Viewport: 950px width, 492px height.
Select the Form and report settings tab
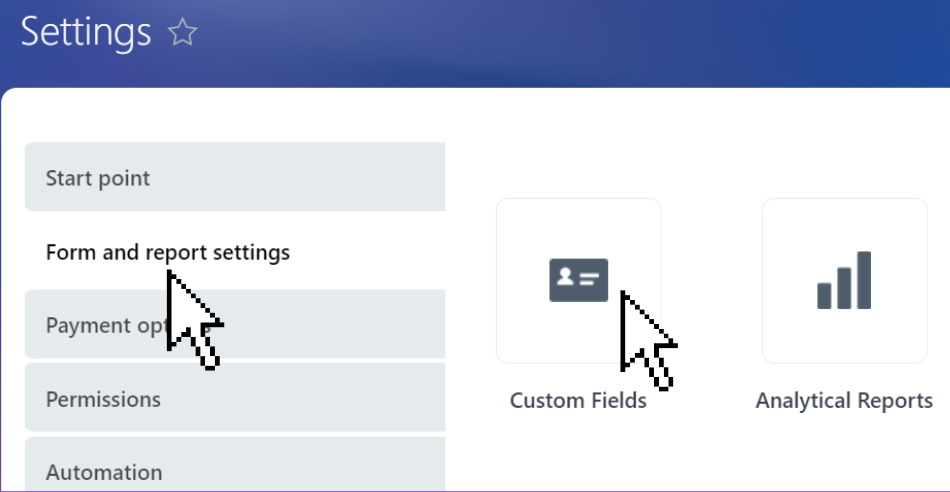[235, 251]
